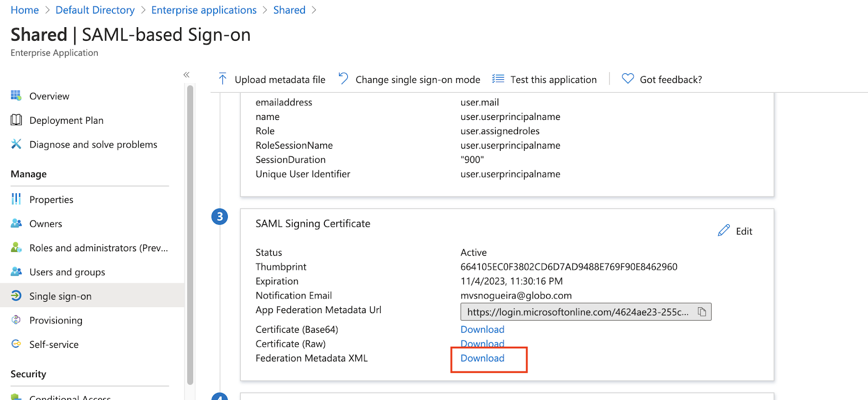Click the user.assignedroles value
The height and width of the screenshot is (400, 868).
(500, 131)
